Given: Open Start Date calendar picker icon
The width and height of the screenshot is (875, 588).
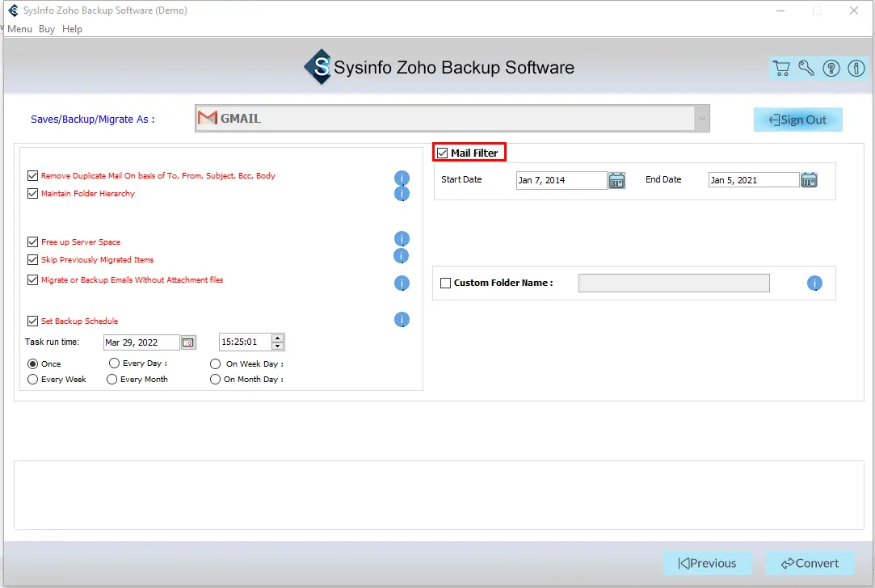Looking at the screenshot, I should tap(616, 180).
